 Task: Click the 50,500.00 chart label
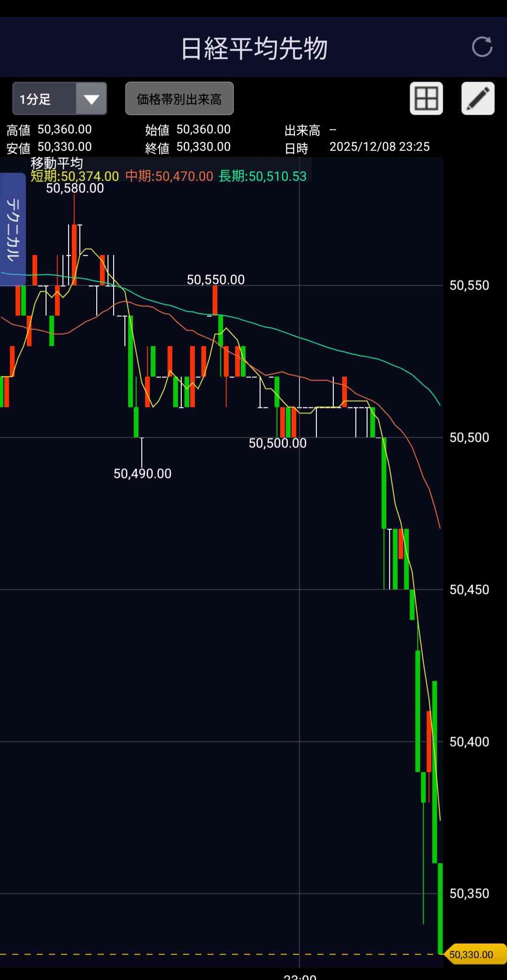pos(277,443)
